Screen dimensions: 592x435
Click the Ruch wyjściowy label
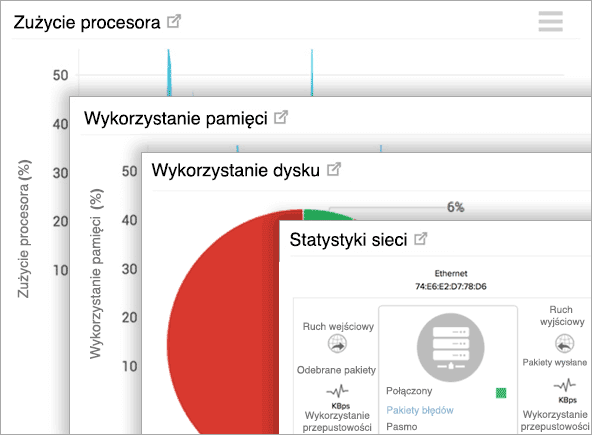pyautogui.click(x=562, y=316)
